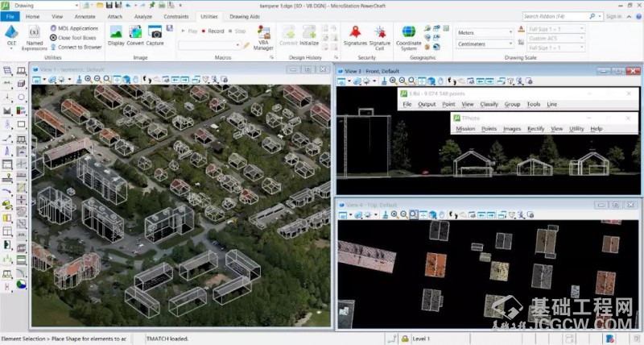Click Zoom In icon in View 3 toolbar
The width and height of the screenshot is (644, 345).
click(394, 81)
